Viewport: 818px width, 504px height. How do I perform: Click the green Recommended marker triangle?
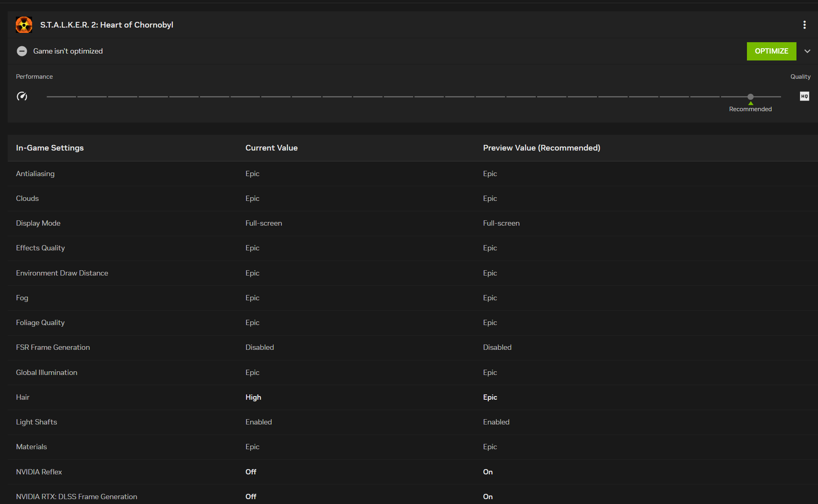[751, 103]
